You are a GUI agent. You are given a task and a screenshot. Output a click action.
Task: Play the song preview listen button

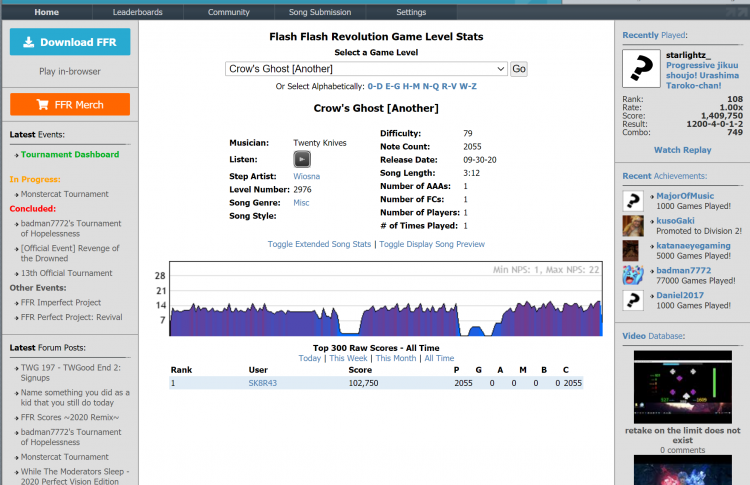pyautogui.click(x=302, y=159)
